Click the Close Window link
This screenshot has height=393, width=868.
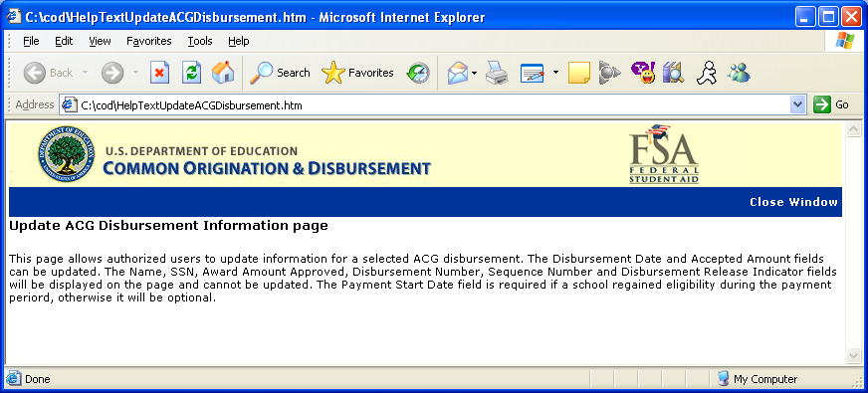[x=793, y=202]
